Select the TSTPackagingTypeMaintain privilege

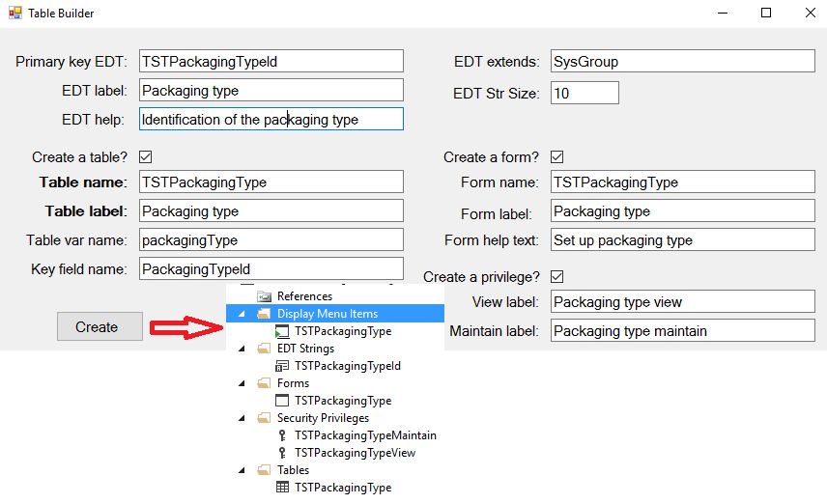point(365,435)
